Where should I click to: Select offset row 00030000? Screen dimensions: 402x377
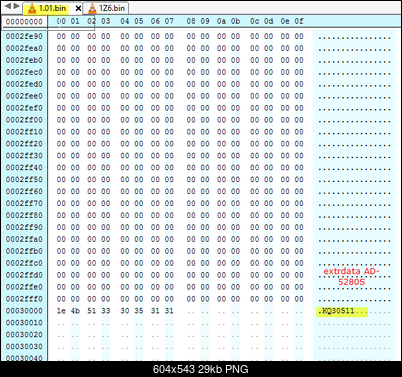(24, 311)
